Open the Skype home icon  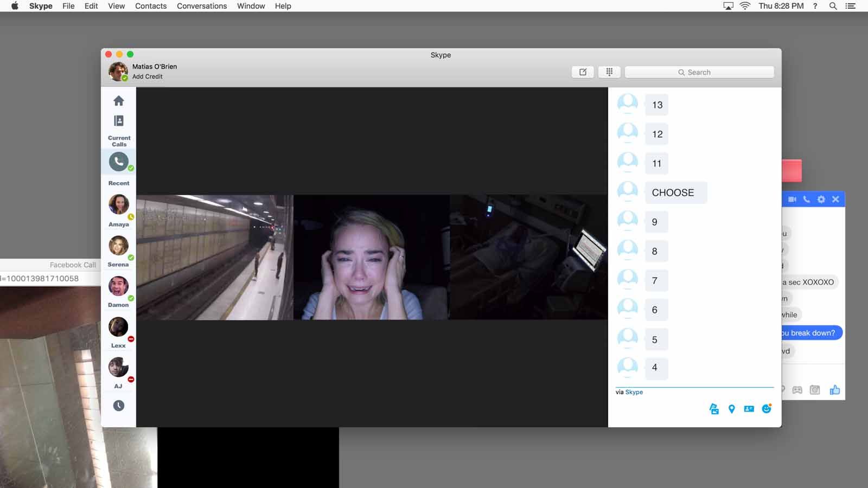coord(118,100)
